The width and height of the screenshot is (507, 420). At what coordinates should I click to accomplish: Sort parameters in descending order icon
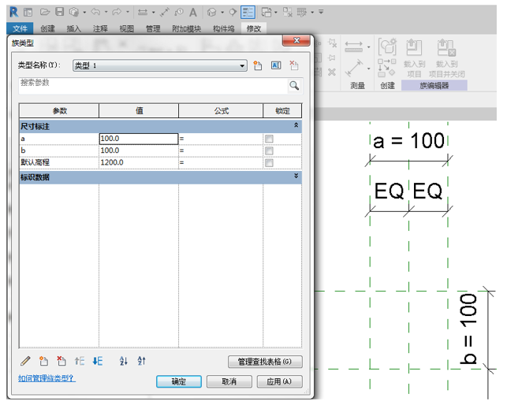[142, 361]
